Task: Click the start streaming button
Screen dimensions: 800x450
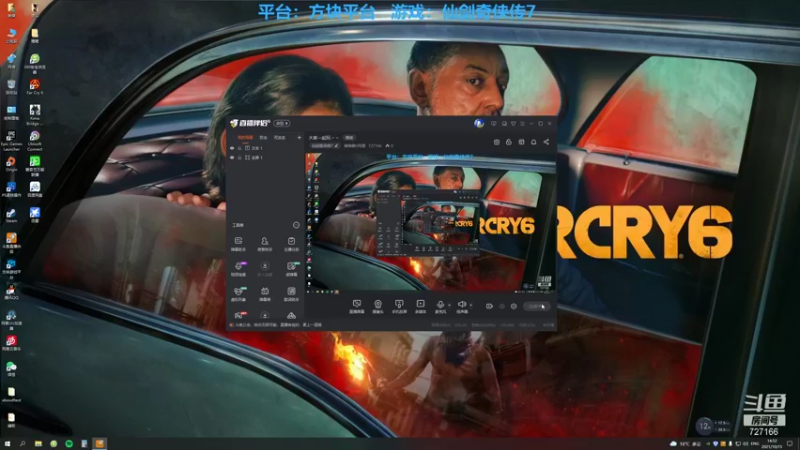Action: 536,306
